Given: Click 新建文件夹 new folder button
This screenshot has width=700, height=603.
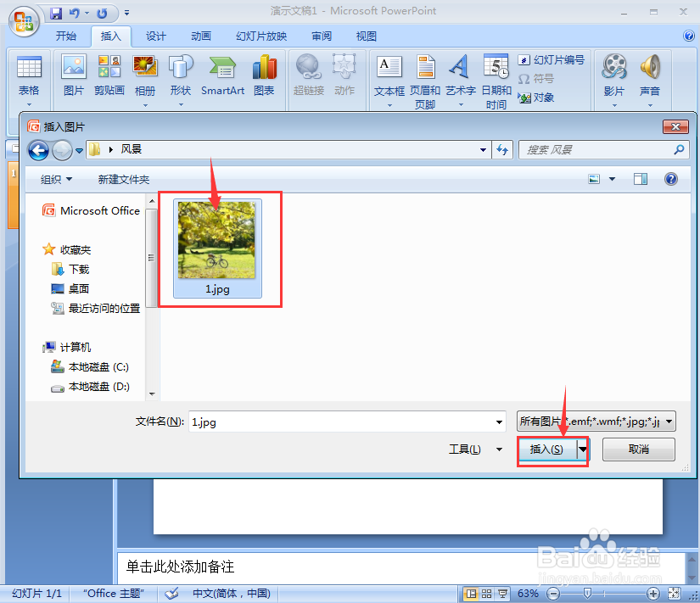Looking at the screenshot, I should click(124, 180).
